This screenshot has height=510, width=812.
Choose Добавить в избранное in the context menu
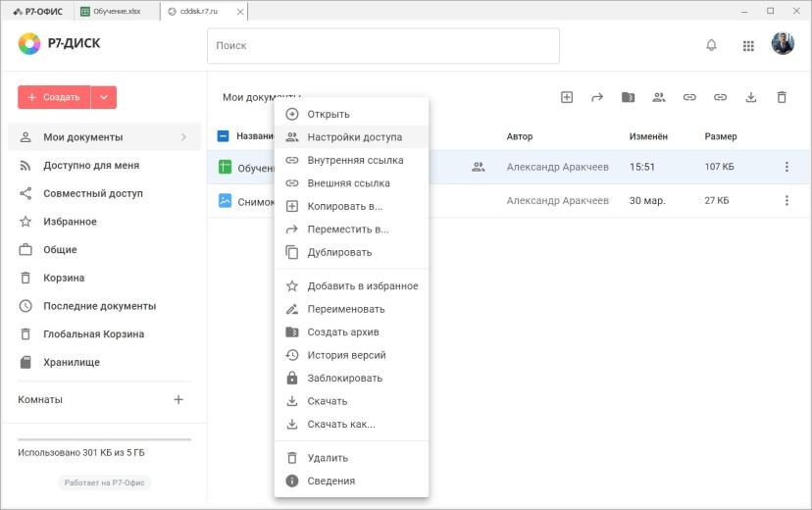[x=352, y=285]
